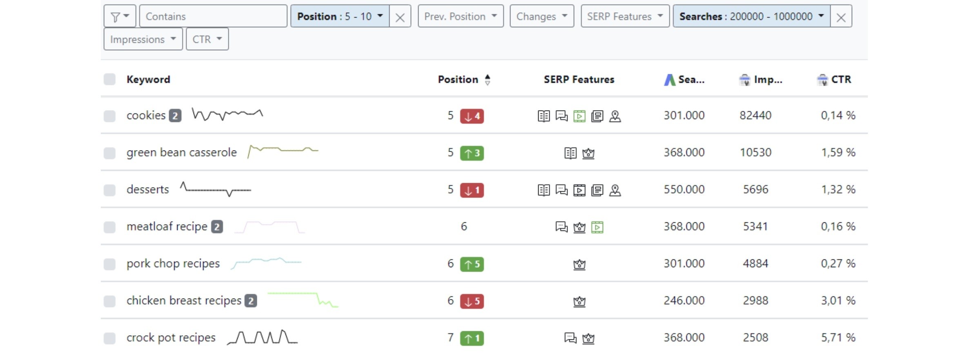
Task: Click the crown icon for pork chop recipes
Action: pyautogui.click(x=579, y=264)
